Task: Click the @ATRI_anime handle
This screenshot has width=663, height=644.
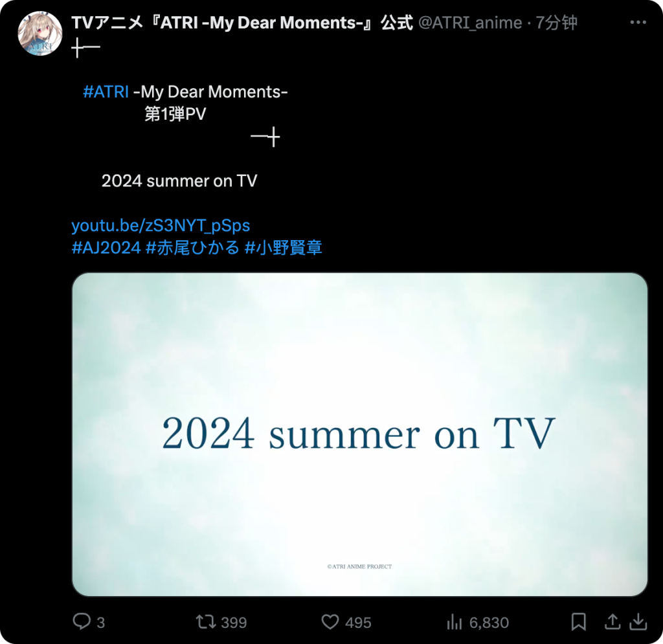Action: [470, 23]
